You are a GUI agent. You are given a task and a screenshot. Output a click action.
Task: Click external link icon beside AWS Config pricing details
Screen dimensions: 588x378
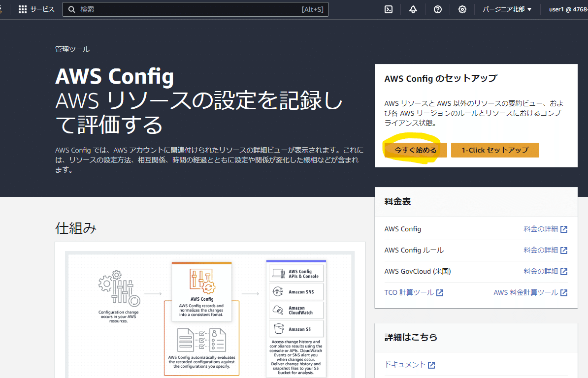[x=564, y=229]
